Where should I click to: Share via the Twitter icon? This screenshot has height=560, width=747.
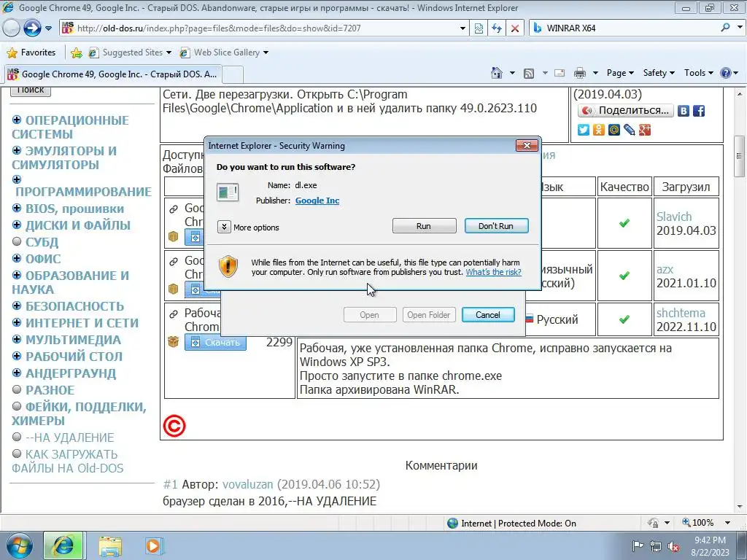(x=584, y=130)
